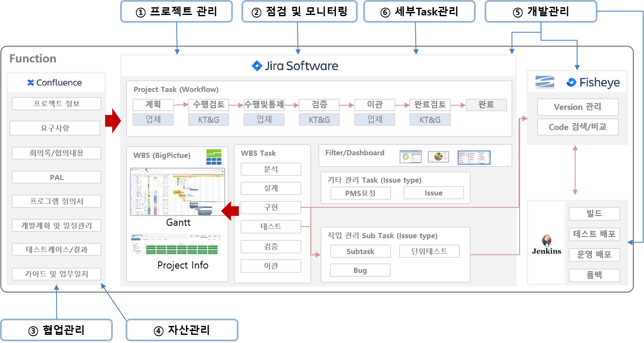Click the 프로젝트 정보 item under Confluence

(x=56, y=103)
